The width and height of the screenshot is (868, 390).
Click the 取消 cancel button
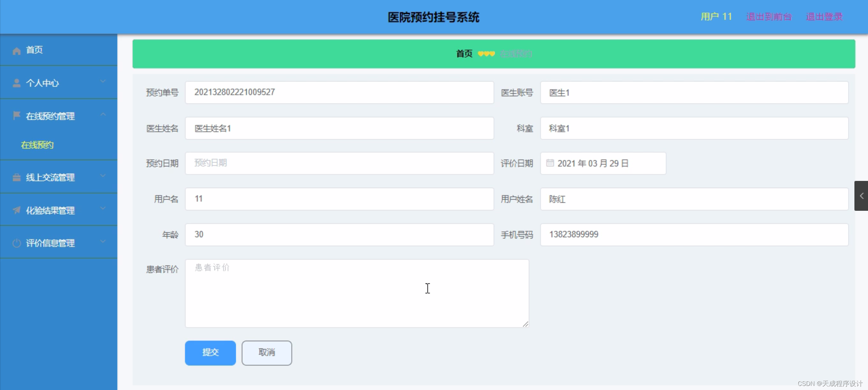(x=266, y=353)
